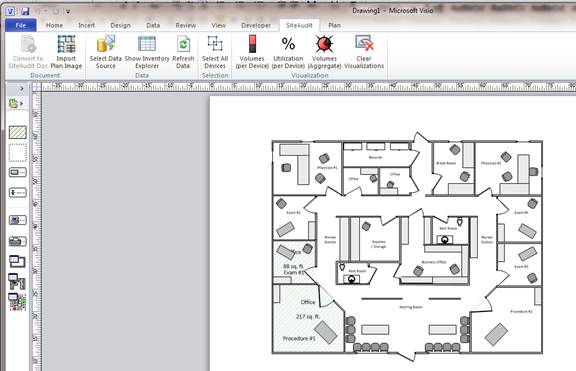Show Inventory Explorer from ribbon
Viewport: 576px width, 371px height.
(147, 52)
